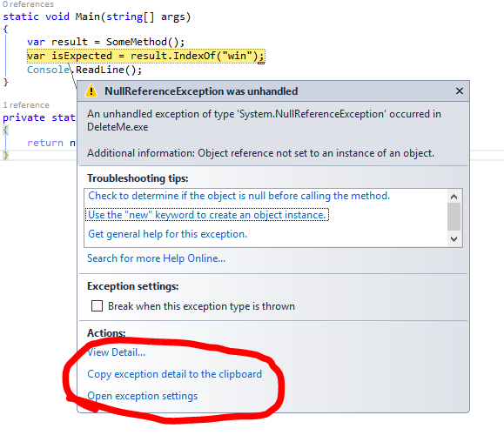The image size is (504, 442).
Task: Open Use the "new" keyword tip link
Action: [206, 215]
